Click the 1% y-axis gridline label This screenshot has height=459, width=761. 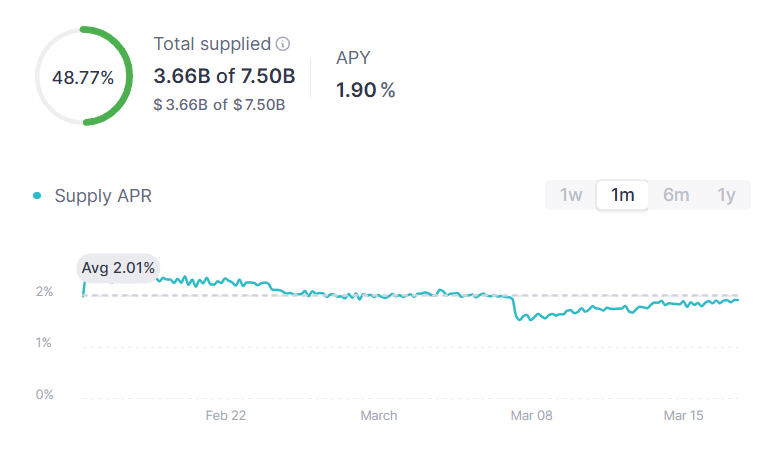[44, 343]
